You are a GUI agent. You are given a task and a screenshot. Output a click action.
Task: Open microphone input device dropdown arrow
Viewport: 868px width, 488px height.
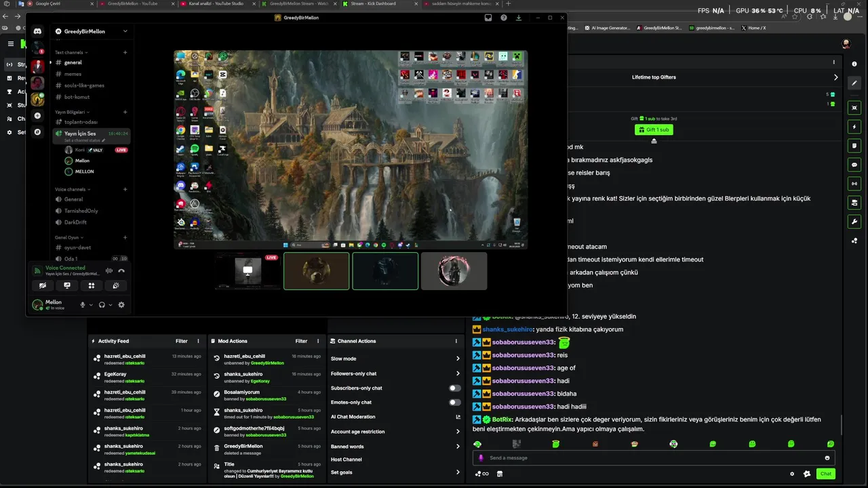(90, 305)
